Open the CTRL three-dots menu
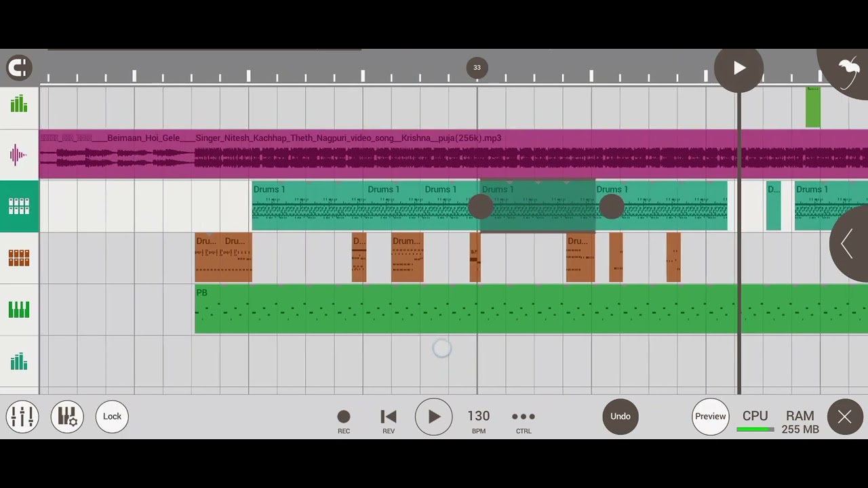The image size is (868, 488). (524, 421)
